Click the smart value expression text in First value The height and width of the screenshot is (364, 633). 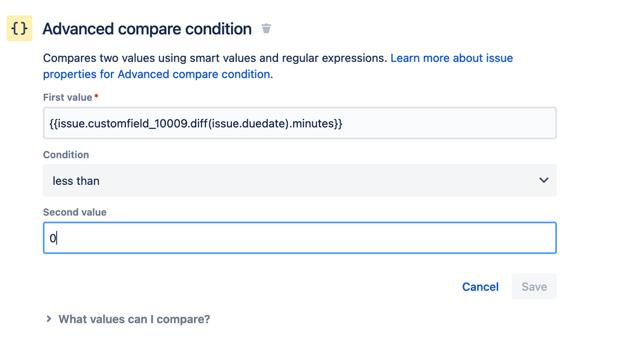coord(195,123)
